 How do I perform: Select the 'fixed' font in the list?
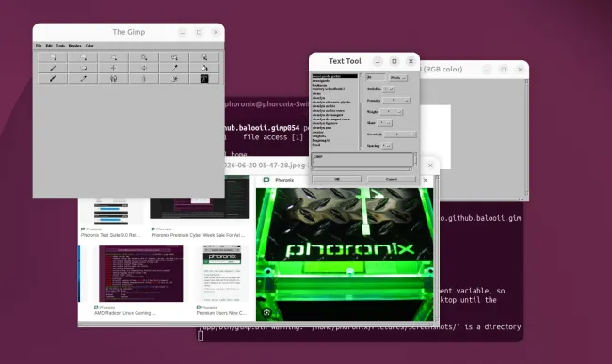(x=315, y=145)
